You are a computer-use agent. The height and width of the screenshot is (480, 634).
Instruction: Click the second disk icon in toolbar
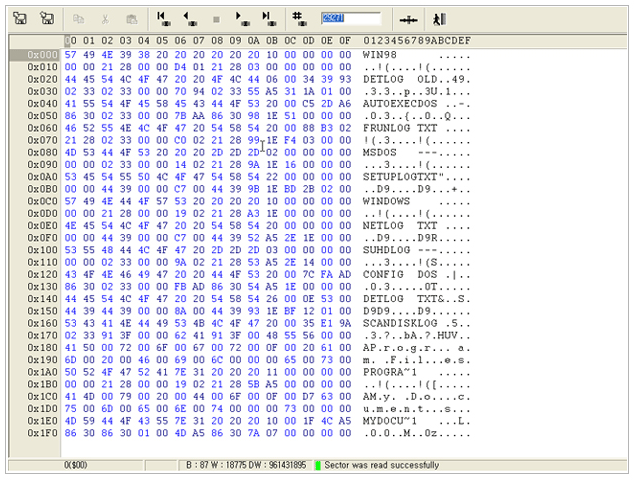(46, 18)
